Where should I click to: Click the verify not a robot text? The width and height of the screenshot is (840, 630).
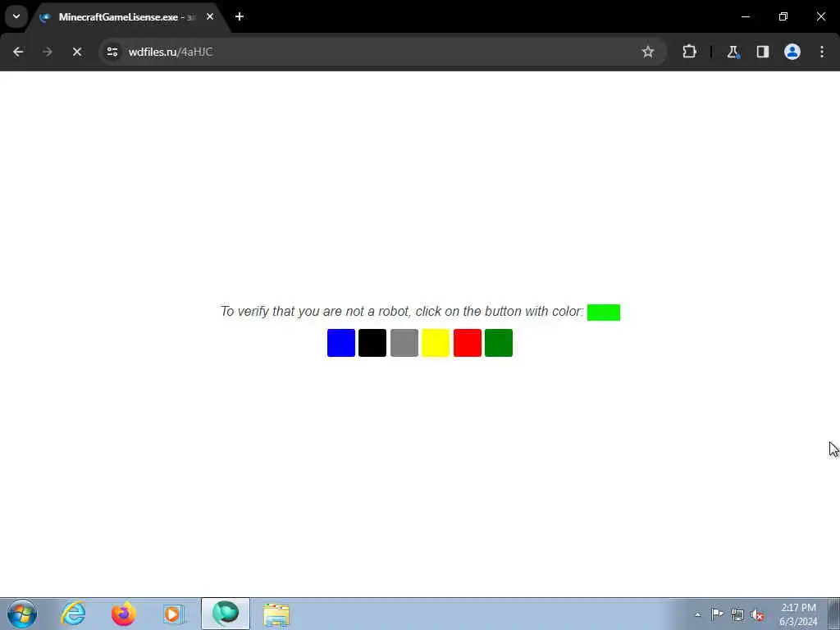(402, 311)
